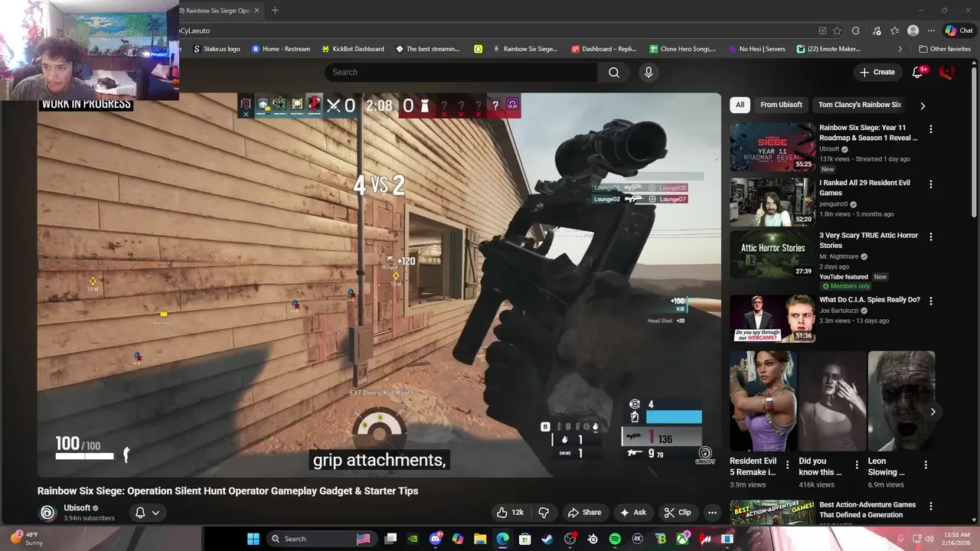
Task: Open Xbox app from taskbar
Action: pyautogui.click(x=683, y=539)
